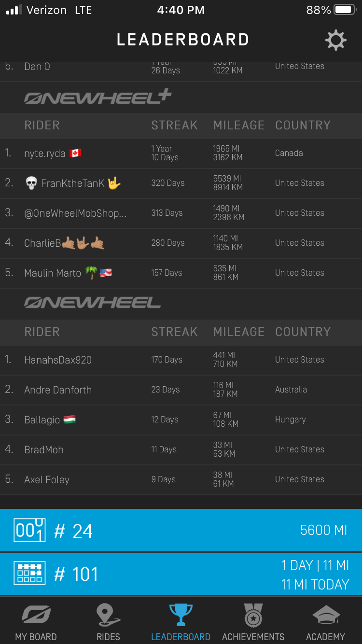The image size is (362, 644).
Task: Open the Rides map pin icon
Action: pyautogui.click(x=108, y=616)
